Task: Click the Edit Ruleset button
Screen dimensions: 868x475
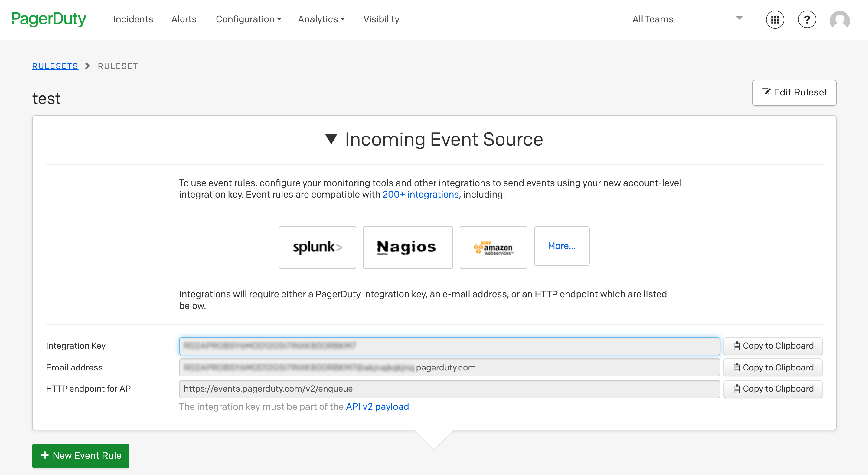Action: (794, 92)
